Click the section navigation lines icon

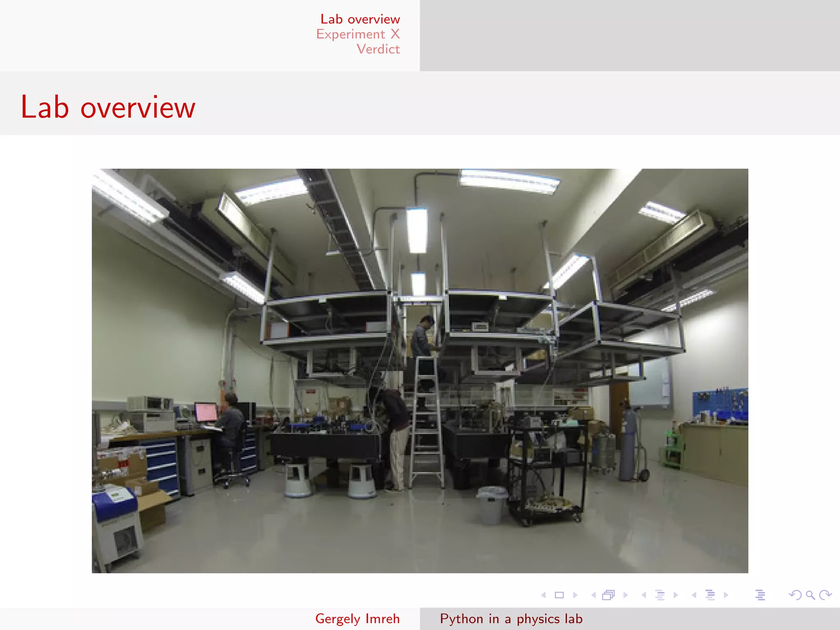pos(710,595)
